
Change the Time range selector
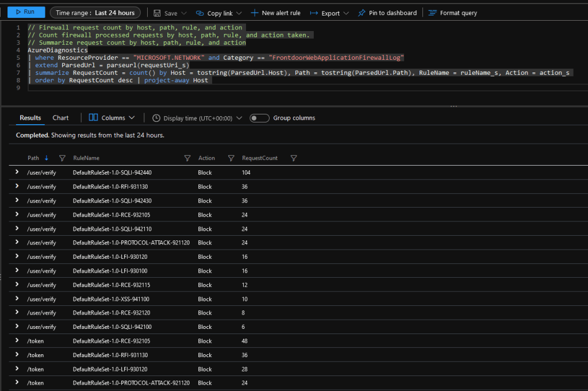(95, 13)
